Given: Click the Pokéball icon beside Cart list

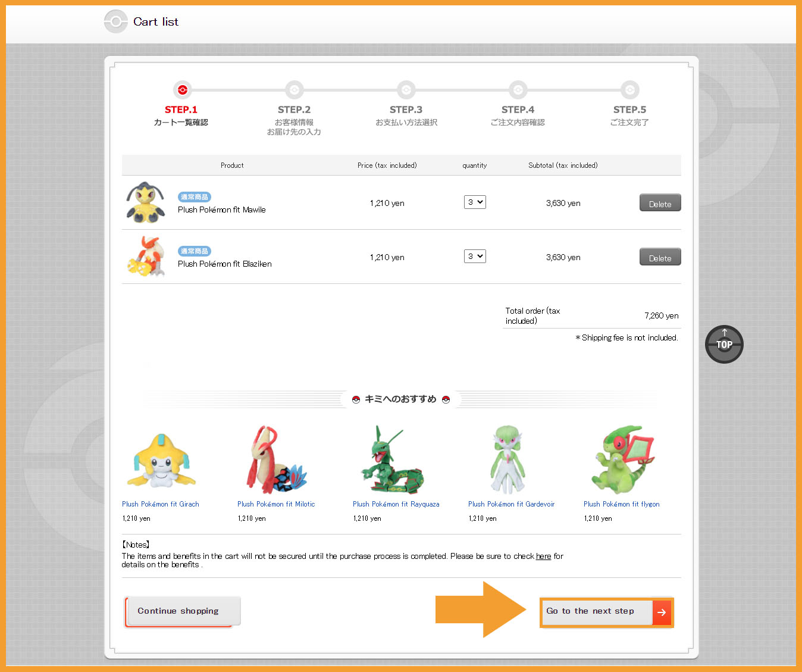Looking at the screenshot, I should pos(115,21).
